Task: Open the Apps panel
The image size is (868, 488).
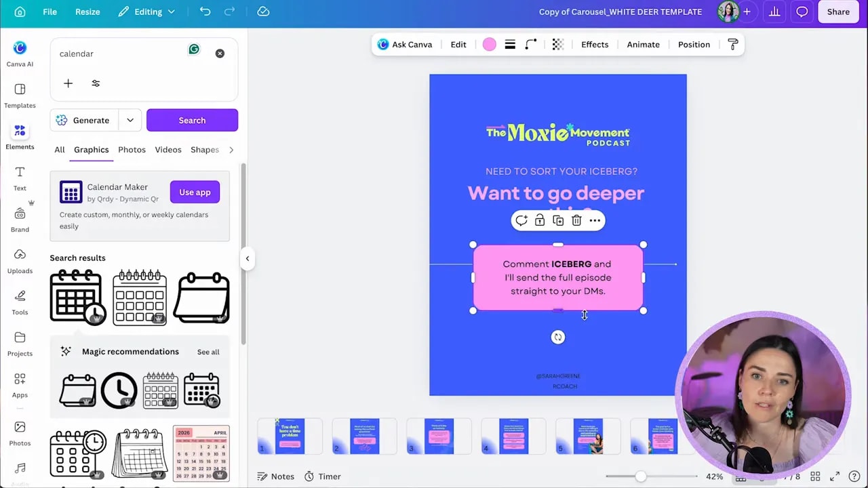Action: click(20, 385)
